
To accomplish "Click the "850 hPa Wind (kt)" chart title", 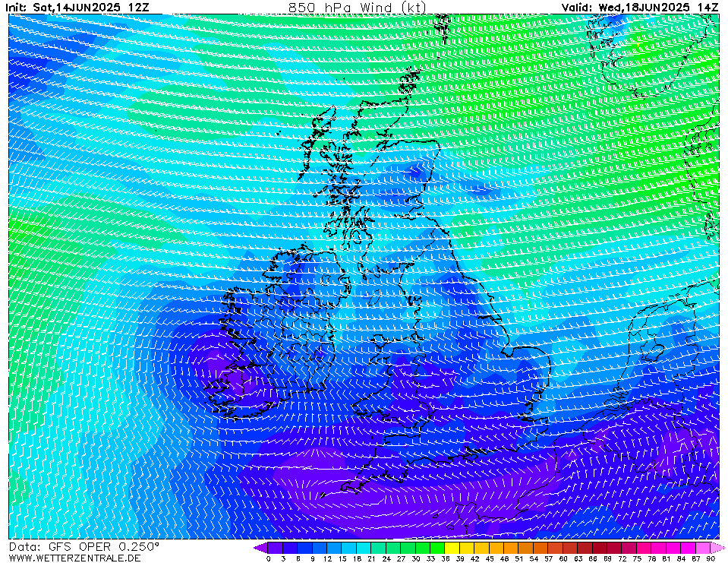I will click(x=357, y=7).
